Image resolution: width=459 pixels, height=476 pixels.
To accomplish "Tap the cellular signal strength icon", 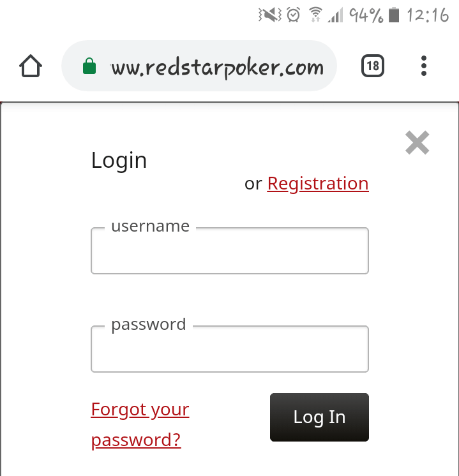I will point(336,15).
